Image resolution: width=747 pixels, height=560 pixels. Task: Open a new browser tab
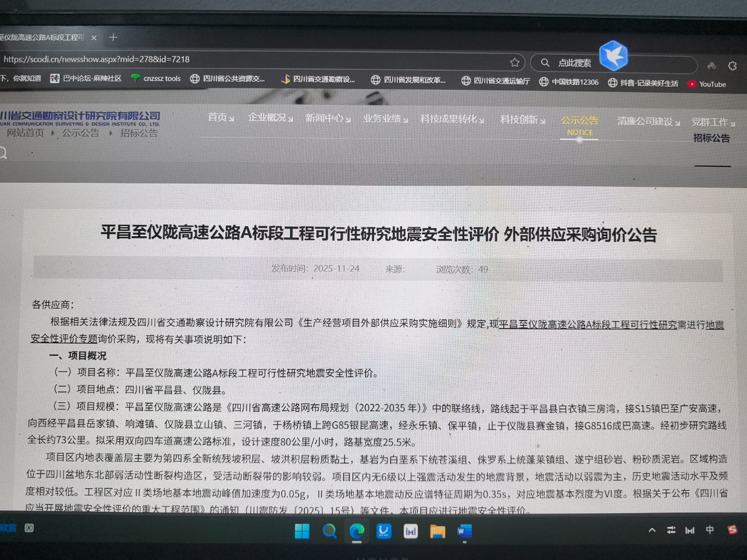(113, 37)
